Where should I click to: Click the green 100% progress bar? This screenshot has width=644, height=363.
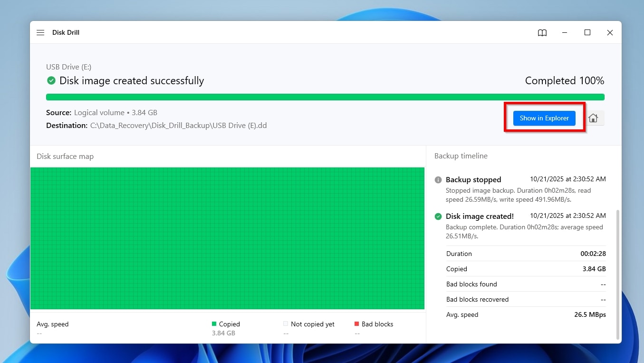coord(325,96)
